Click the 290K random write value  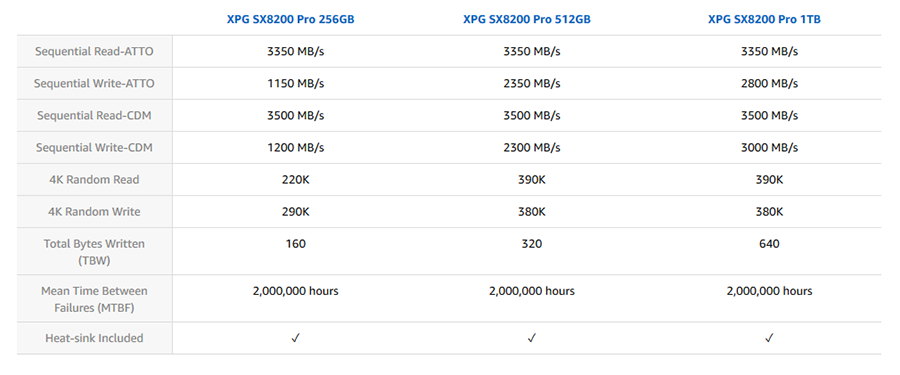(296, 212)
